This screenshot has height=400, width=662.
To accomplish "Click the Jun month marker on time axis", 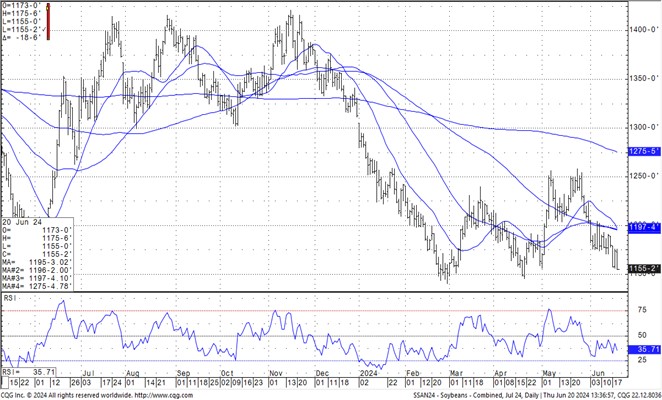I will 600,370.
